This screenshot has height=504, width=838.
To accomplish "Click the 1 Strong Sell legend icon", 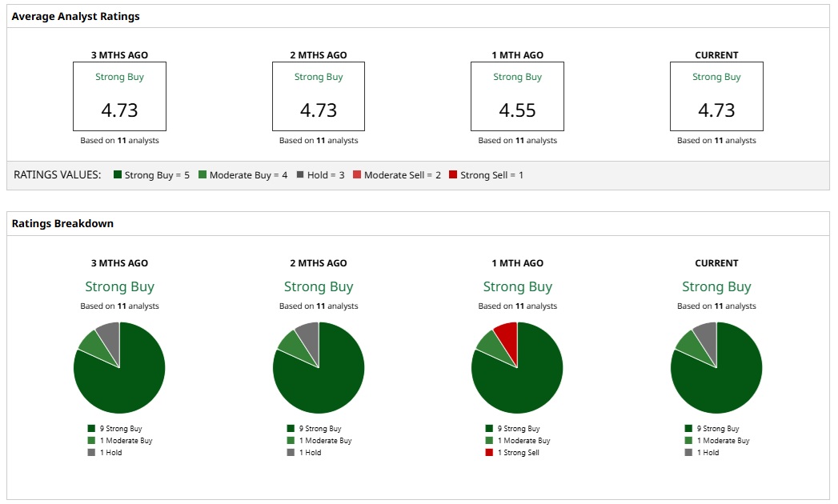I will coord(489,453).
